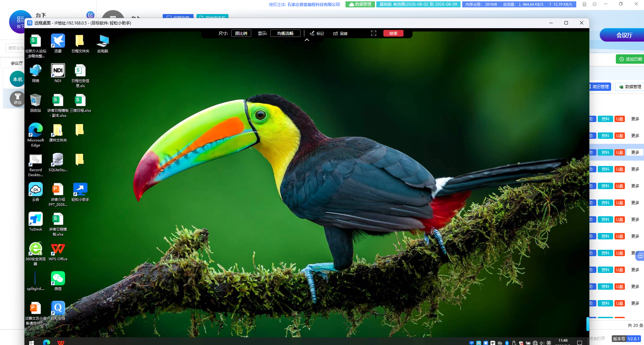The height and width of the screenshot is (345, 644).
Task: Open the WPS Office desktop shortcut
Action: 58,251
